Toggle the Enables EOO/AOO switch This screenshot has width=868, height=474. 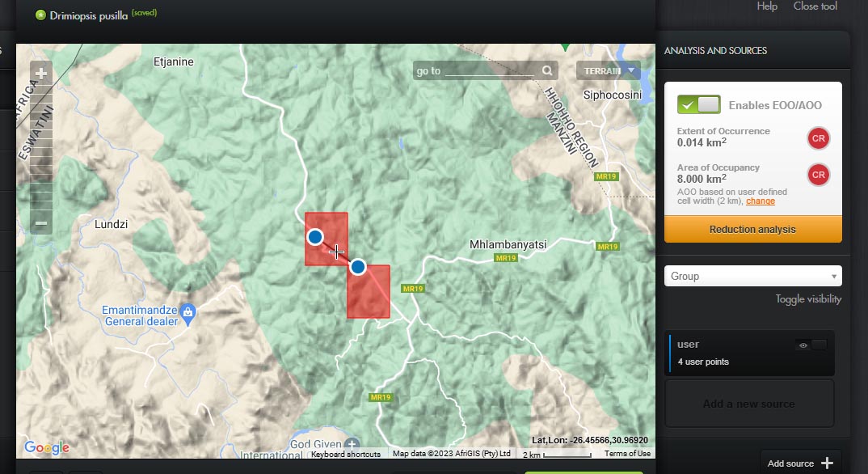699,104
